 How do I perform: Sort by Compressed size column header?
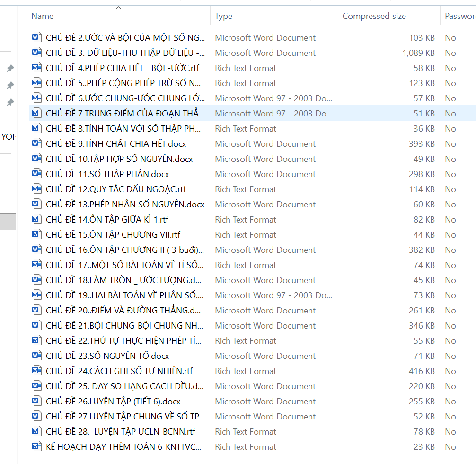tap(374, 16)
